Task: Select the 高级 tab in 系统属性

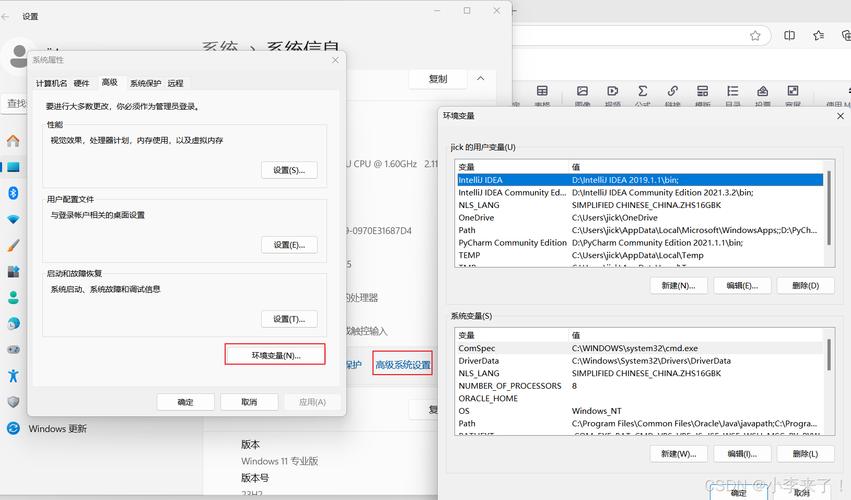Action: [x=110, y=82]
